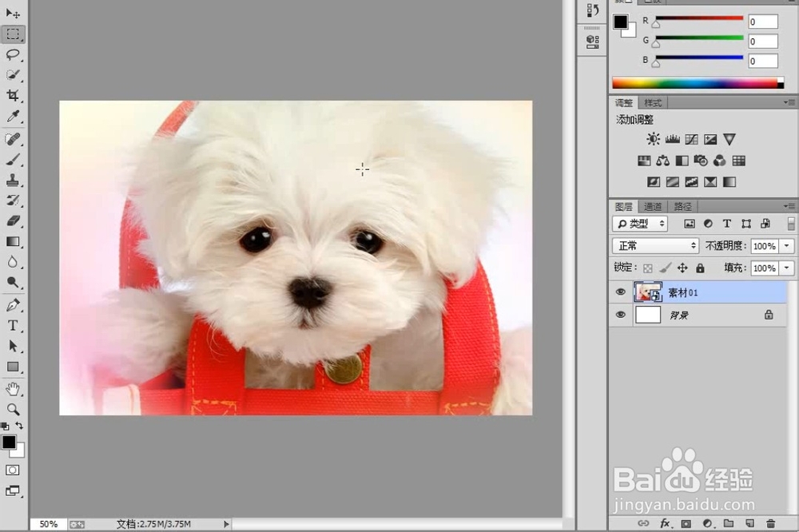This screenshot has height=532, width=799.
Task: Switch to the 路径 tab
Action: 683,206
